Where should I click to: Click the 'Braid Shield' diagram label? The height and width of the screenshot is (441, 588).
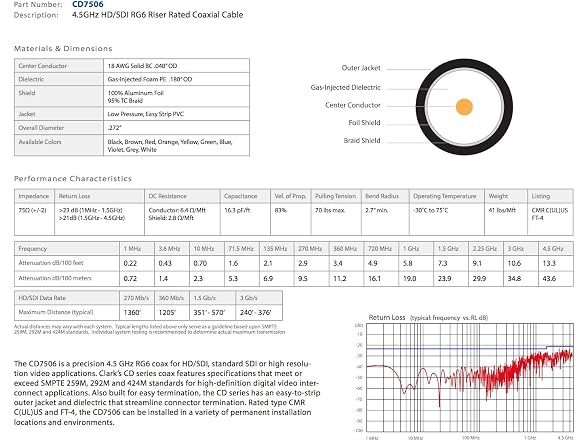(x=362, y=141)
